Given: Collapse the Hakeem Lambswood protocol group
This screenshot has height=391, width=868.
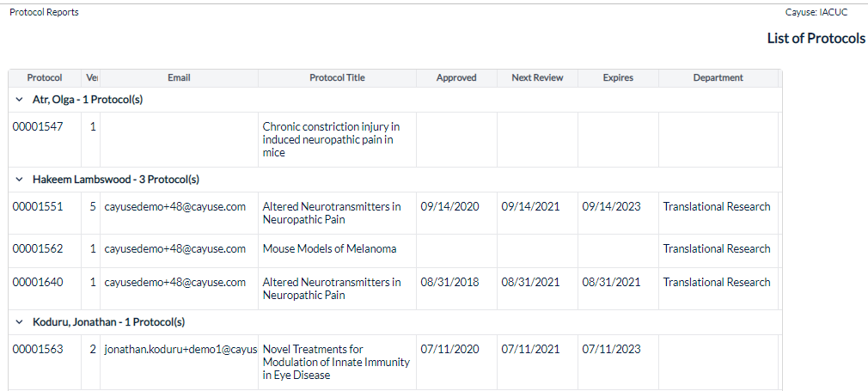Looking at the screenshot, I should click(x=20, y=180).
